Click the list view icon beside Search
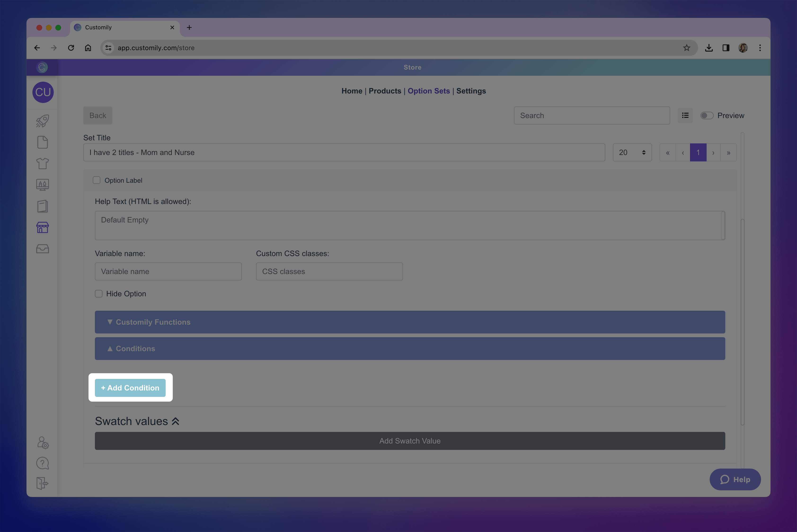This screenshot has height=532, width=797. point(685,115)
